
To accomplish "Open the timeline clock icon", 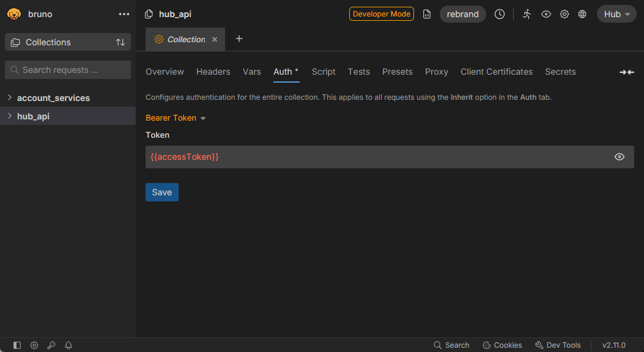I will coord(500,14).
